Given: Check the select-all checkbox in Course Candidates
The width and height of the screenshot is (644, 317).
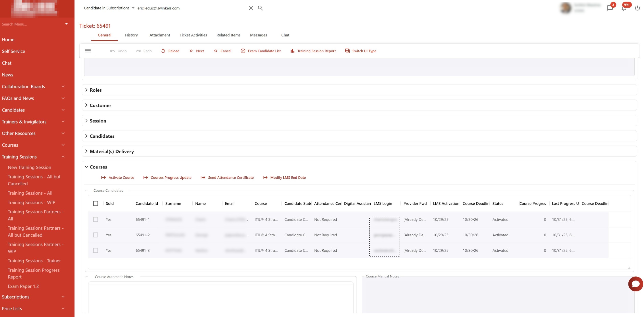Looking at the screenshot, I should [x=96, y=203].
